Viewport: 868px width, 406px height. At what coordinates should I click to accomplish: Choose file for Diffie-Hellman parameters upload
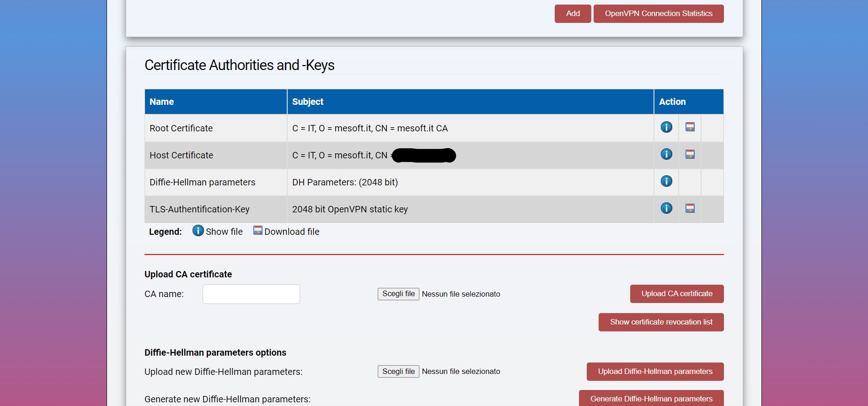click(x=398, y=371)
